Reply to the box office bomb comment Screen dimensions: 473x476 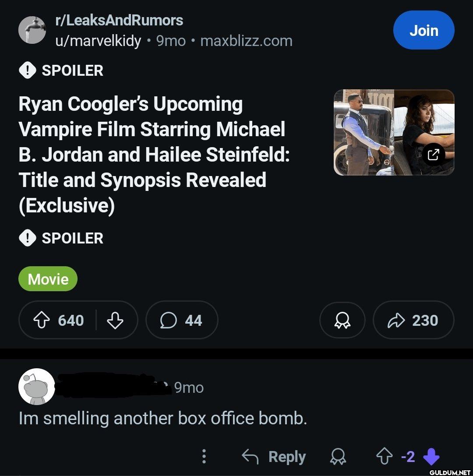tap(274, 457)
